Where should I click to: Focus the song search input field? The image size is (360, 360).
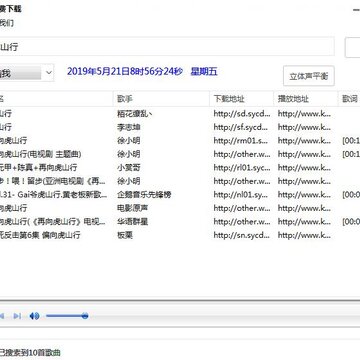coord(167,47)
